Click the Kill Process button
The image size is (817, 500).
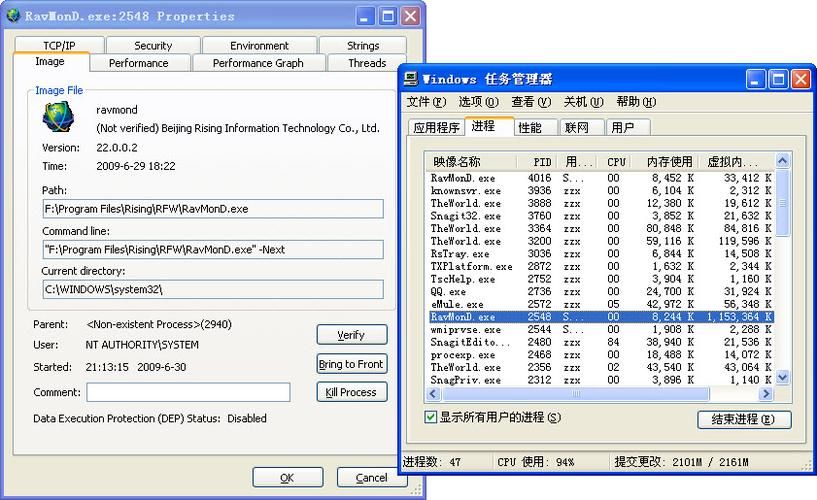352,392
